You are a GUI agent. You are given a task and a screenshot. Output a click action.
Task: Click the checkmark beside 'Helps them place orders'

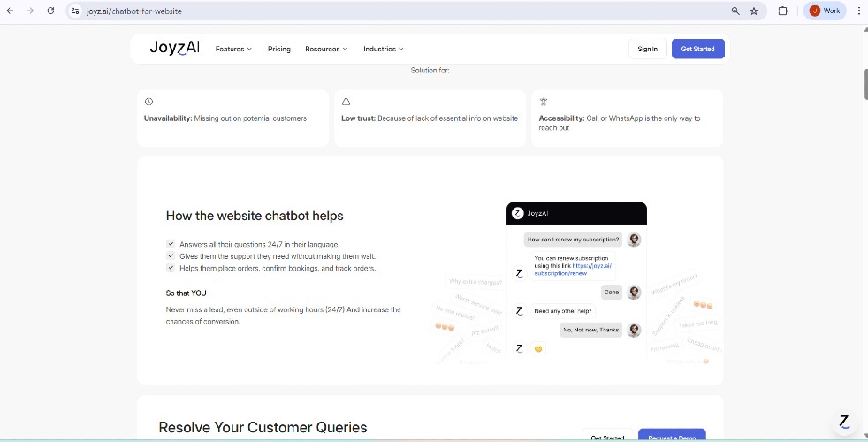pos(171,268)
